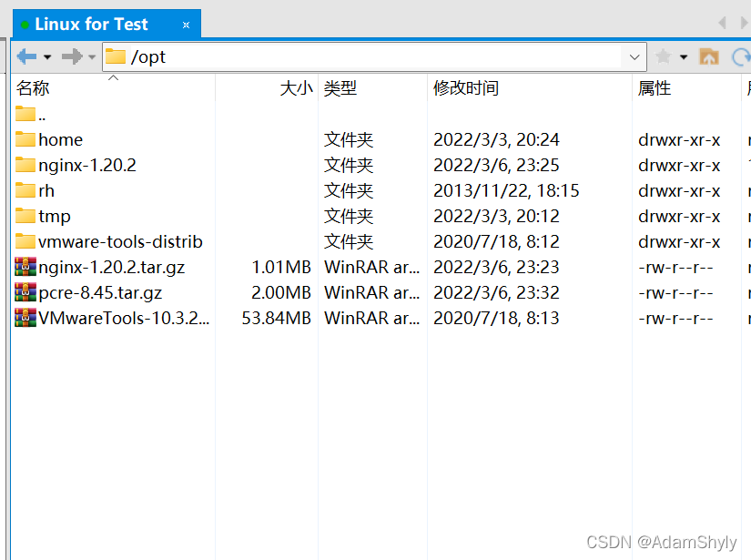
Task: Open the favorites dropdown arrow
Action: click(683, 56)
